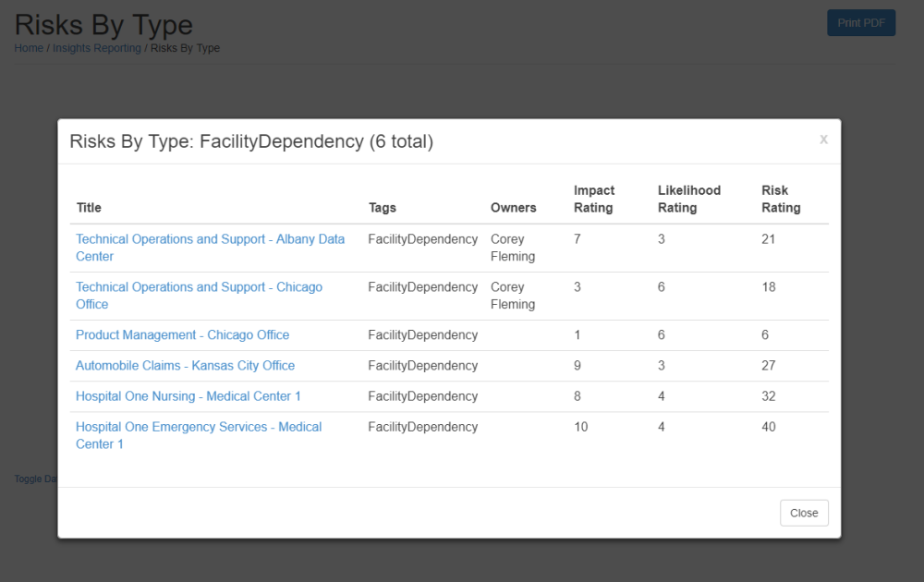Click FacilityDependency tag in Hospital One Nursing row

422,396
